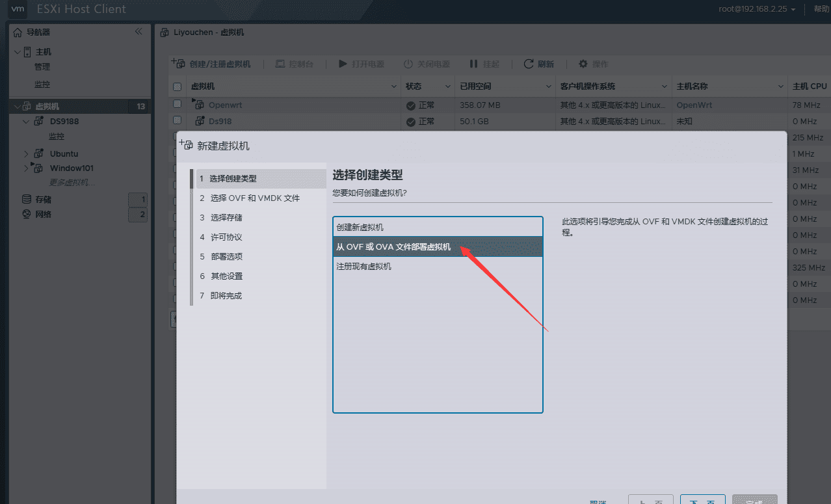Click the 下一页 button in the wizard

(x=702, y=501)
